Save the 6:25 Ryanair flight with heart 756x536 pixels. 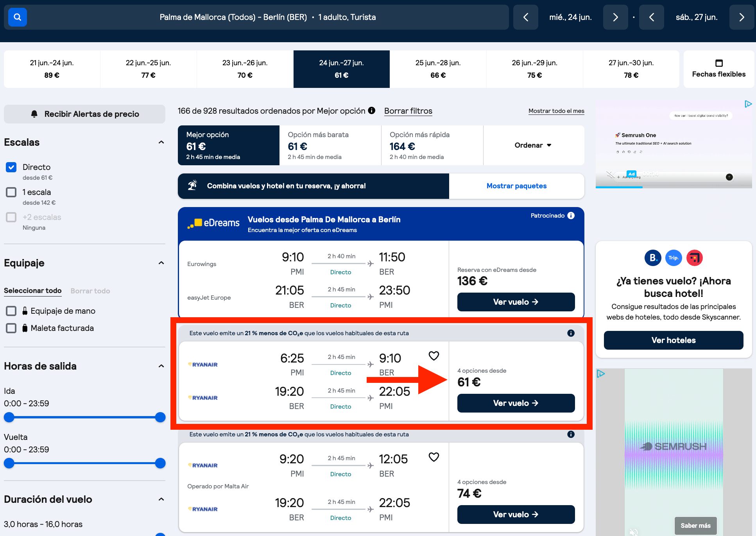pyautogui.click(x=434, y=356)
